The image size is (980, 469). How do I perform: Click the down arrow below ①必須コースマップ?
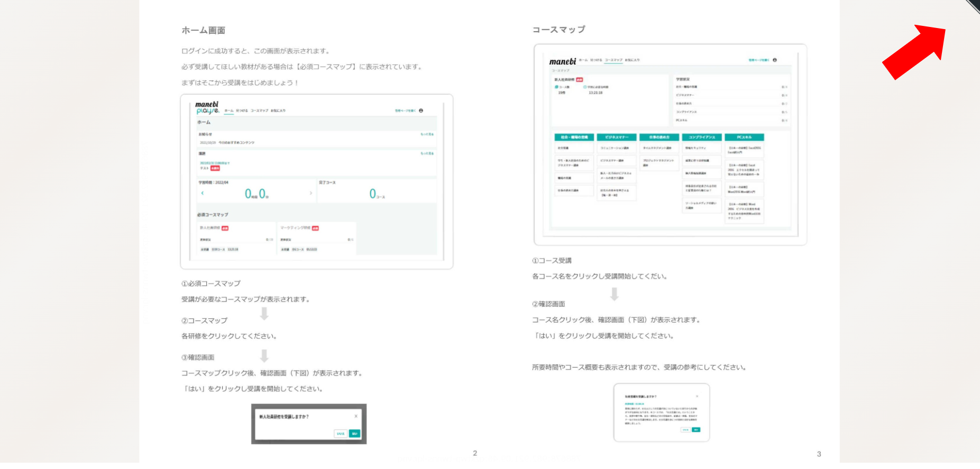point(264,314)
